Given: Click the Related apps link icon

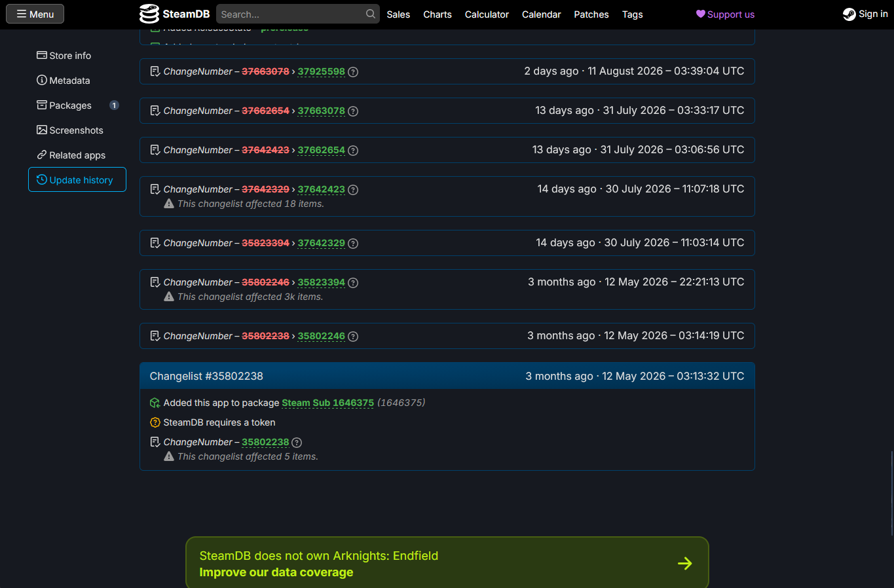Looking at the screenshot, I should (x=42, y=155).
